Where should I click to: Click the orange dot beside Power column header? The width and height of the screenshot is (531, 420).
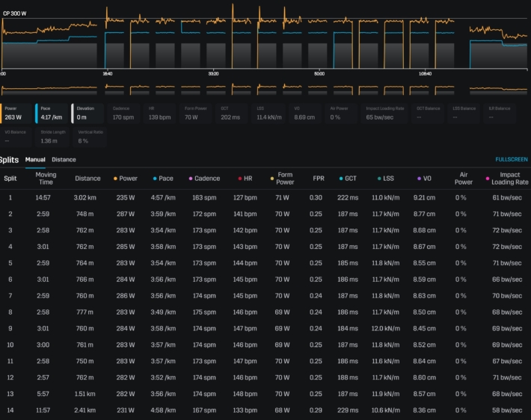coord(114,179)
